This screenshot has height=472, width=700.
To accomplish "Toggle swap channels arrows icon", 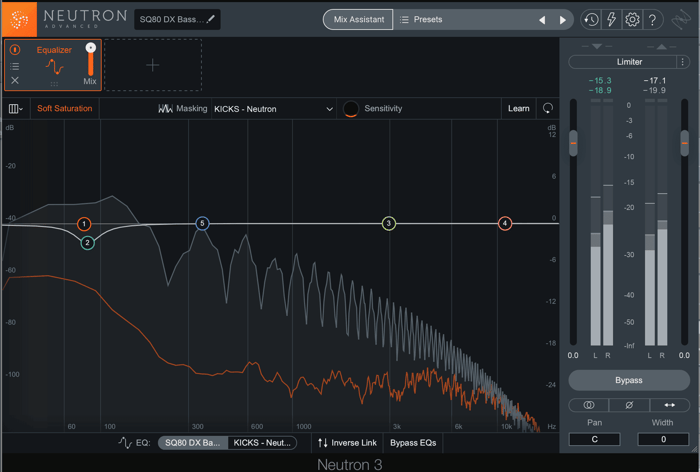I will (670, 405).
